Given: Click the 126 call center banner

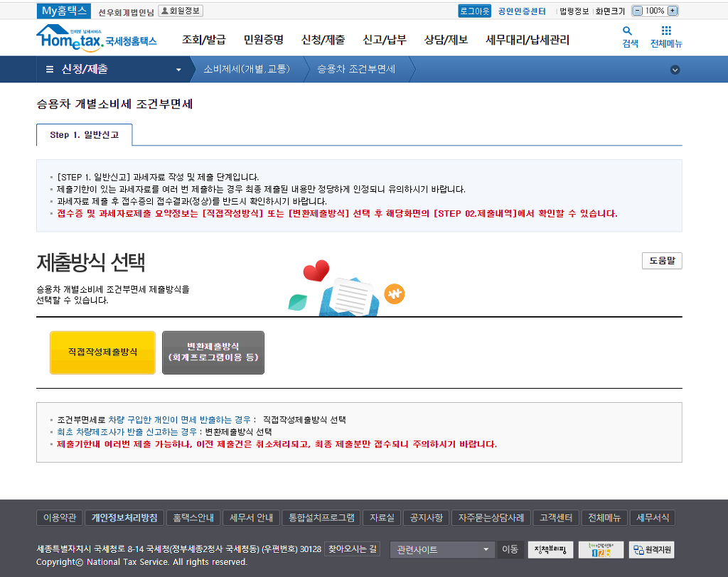Looking at the screenshot, I should tap(601, 549).
